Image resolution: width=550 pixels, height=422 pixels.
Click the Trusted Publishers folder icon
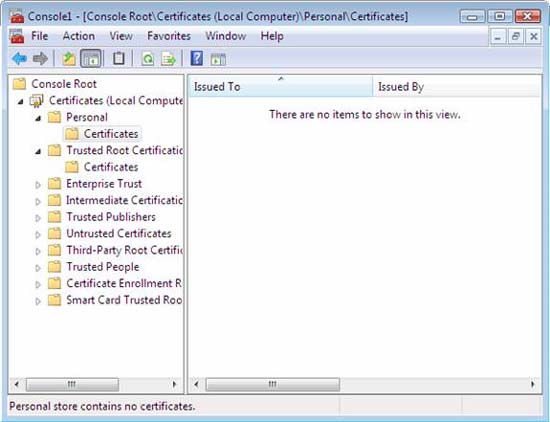pyautogui.click(x=54, y=217)
